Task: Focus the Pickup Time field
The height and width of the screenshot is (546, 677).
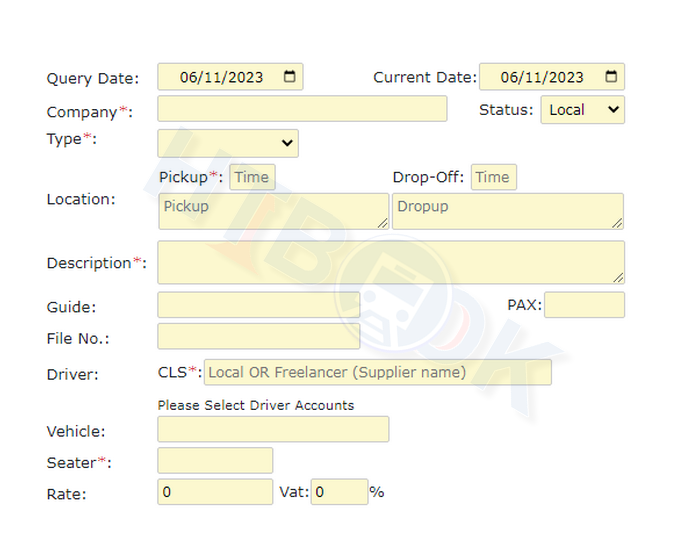Action: click(x=252, y=177)
